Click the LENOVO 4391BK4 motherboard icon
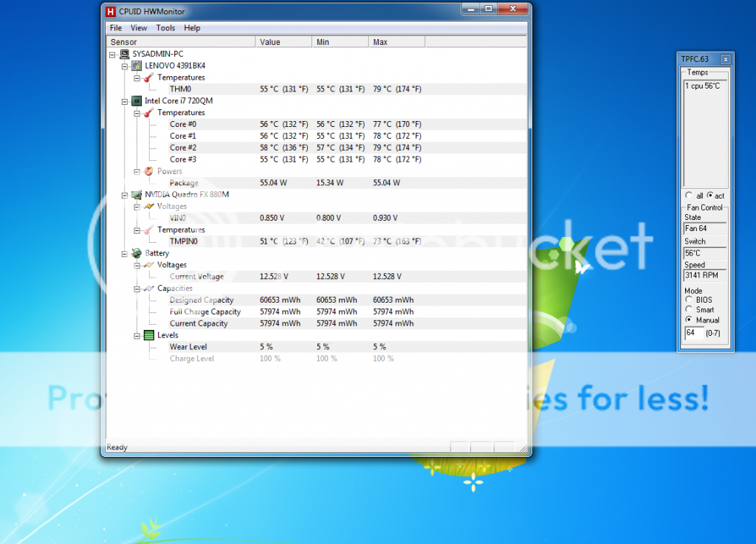Viewport: 756px width, 544px height. point(137,66)
